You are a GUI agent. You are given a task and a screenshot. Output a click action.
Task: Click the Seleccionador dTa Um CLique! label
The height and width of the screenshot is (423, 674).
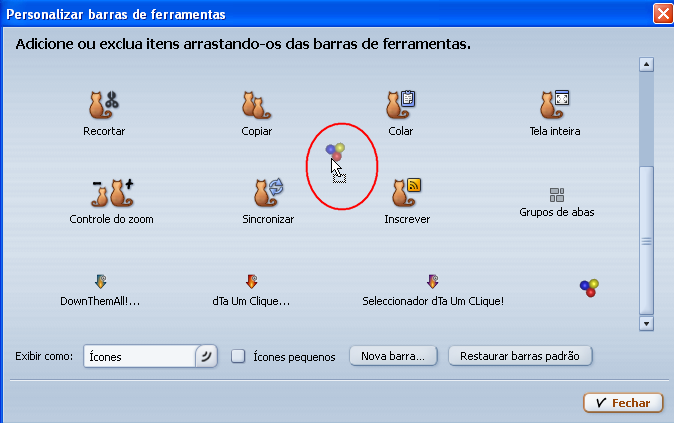tap(433, 301)
